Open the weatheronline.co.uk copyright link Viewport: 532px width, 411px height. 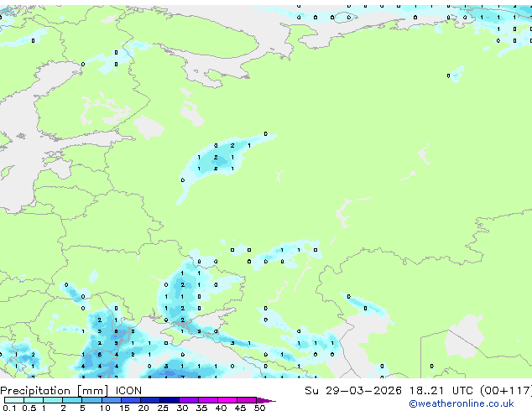462,403
